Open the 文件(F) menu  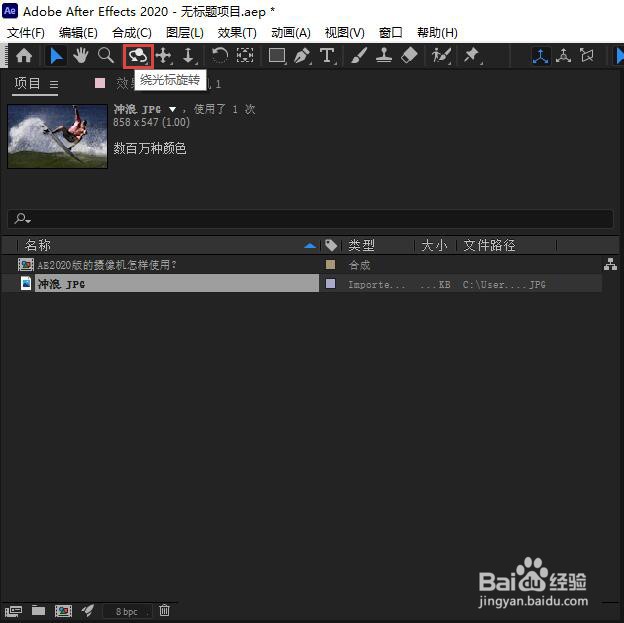click(26, 33)
